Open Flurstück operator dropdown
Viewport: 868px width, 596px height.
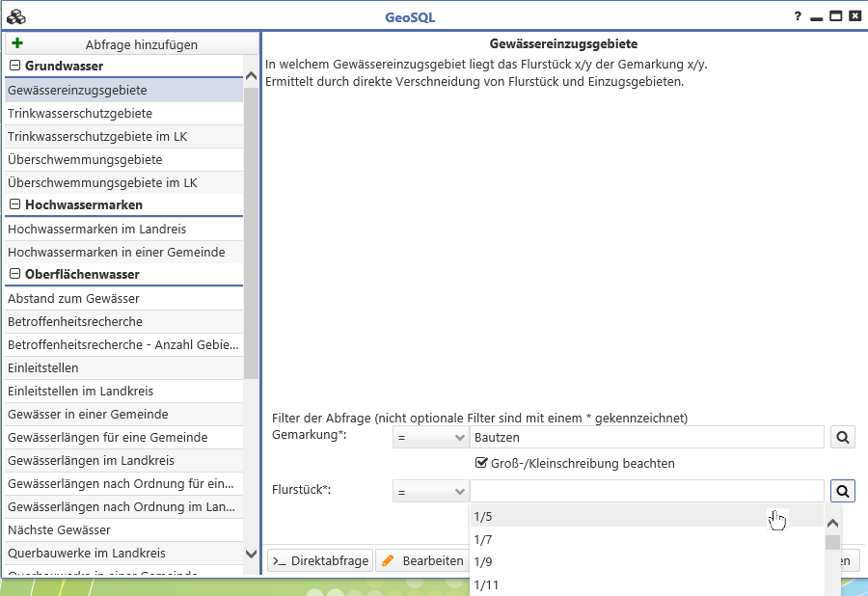point(430,491)
